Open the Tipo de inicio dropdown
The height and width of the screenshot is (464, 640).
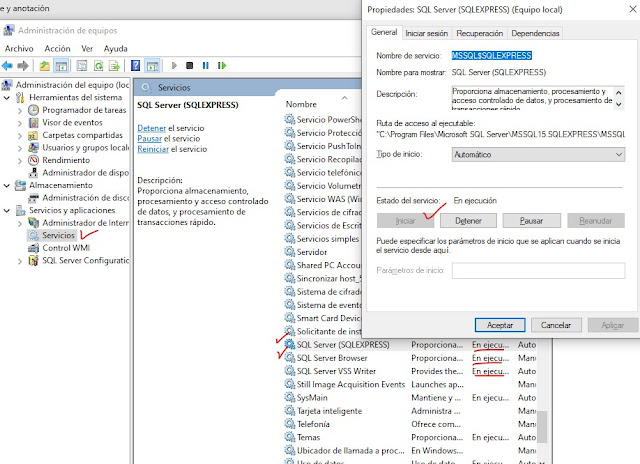pos(538,154)
